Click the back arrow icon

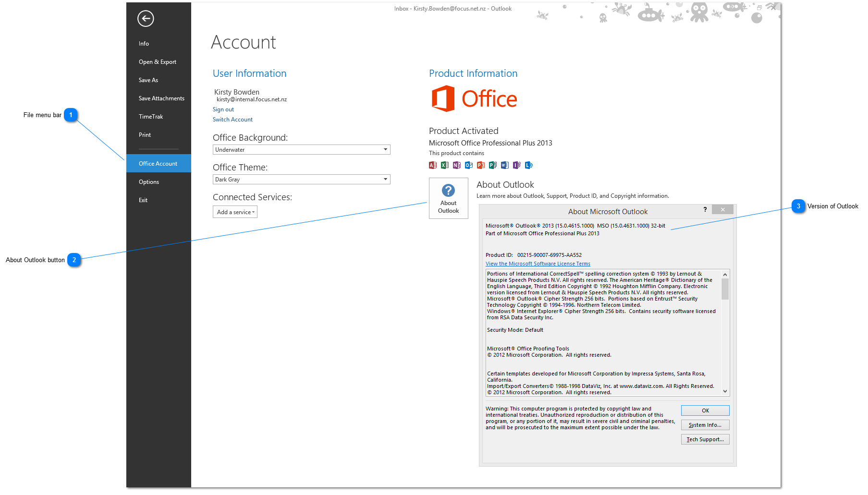click(146, 19)
